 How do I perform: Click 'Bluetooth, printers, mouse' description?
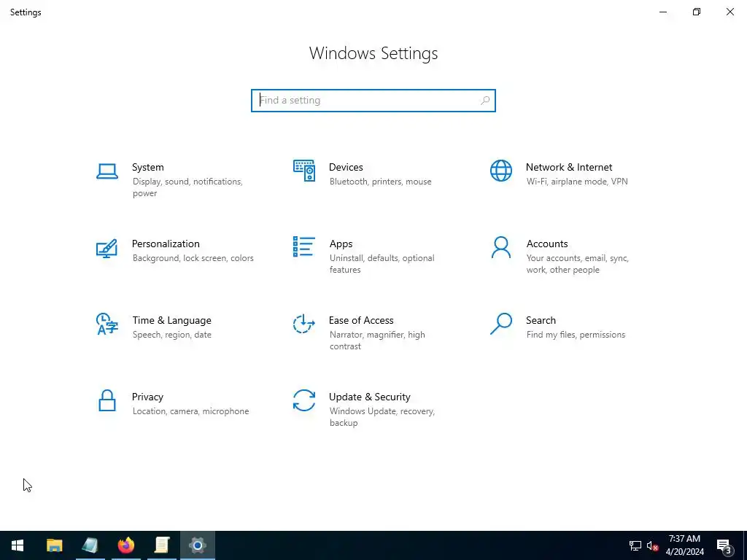point(381,182)
